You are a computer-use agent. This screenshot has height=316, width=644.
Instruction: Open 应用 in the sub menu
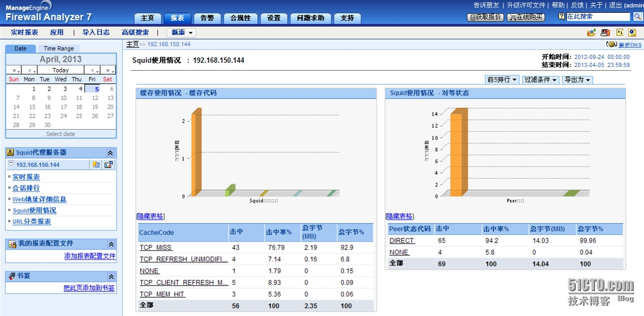tap(57, 32)
